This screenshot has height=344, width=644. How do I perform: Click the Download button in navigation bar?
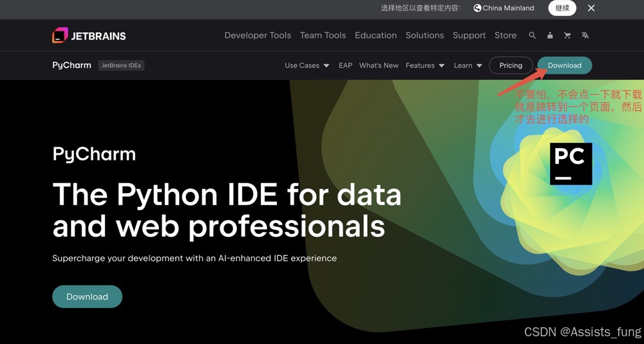[564, 65]
